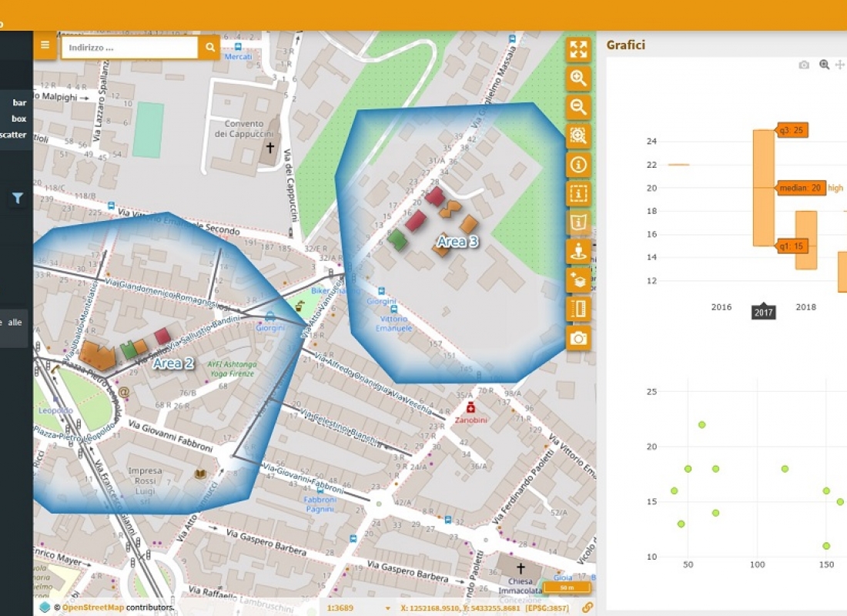Activate the geolocation person tool
847x616 pixels.
coord(578,251)
